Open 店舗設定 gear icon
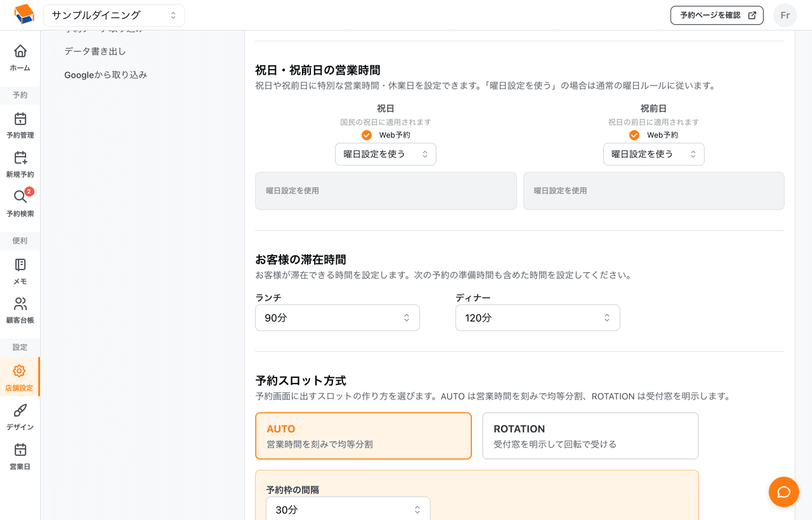This screenshot has height=520, width=812. (19, 371)
